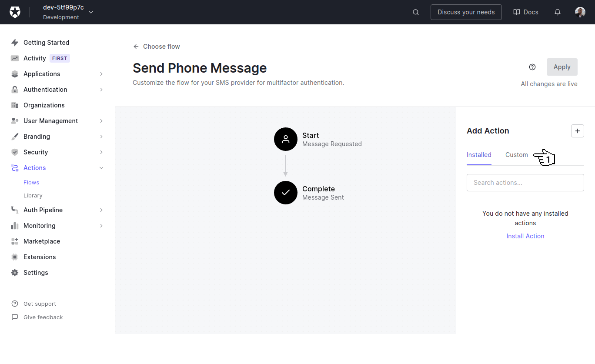
Task: Open search from the top bar magnifier icon
Action: [x=415, y=12]
